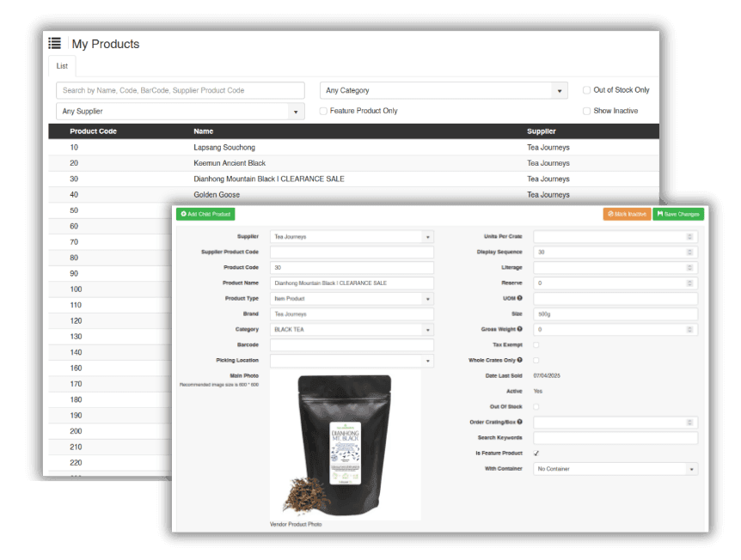
Task: Toggle the Out Of Stock checkbox in product form
Action: (x=536, y=406)
